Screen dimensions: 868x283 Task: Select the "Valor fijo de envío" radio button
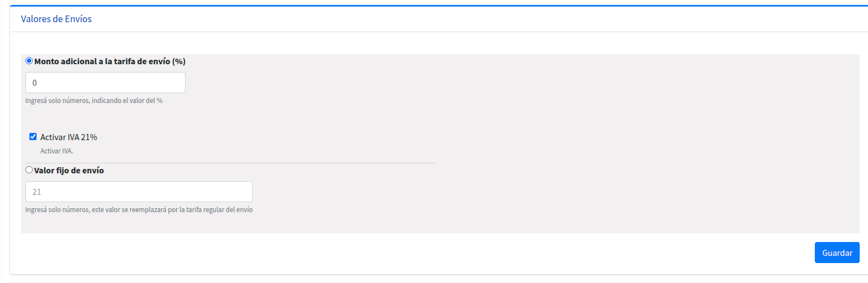(x=29, y=170)
